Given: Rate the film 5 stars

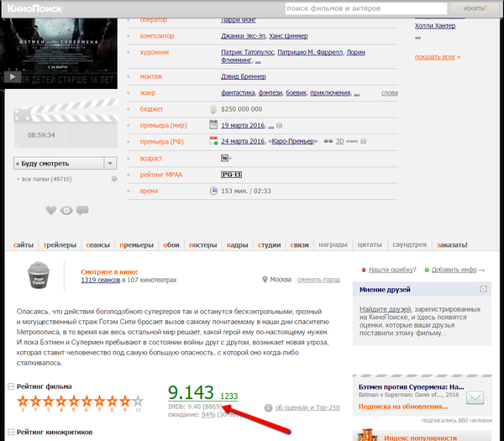Looking at the screenshot, I should tap(74, 401).
